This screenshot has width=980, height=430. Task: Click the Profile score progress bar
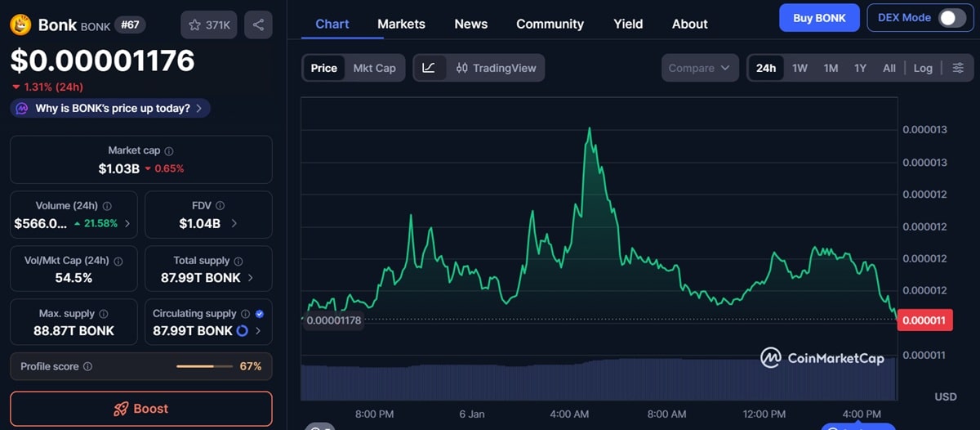click(x=204, y=367)
